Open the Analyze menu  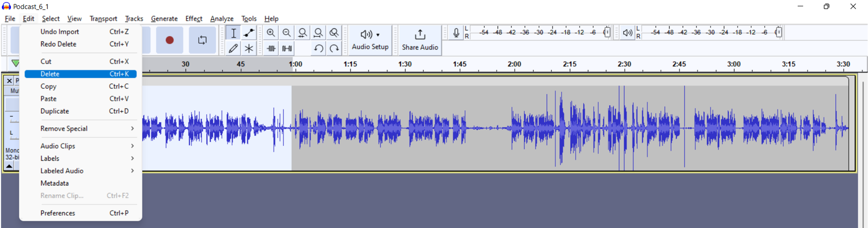point(222,19)
